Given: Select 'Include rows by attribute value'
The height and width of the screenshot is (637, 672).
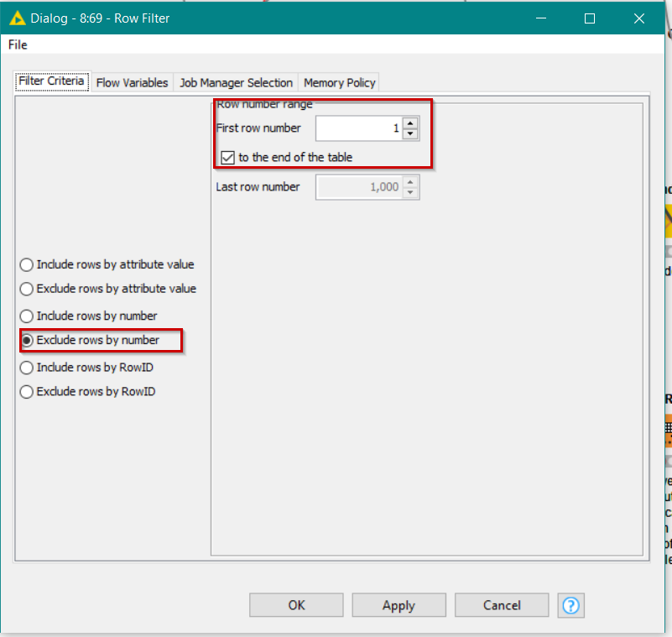Looking at the screenshot, I should pos(26,264).
